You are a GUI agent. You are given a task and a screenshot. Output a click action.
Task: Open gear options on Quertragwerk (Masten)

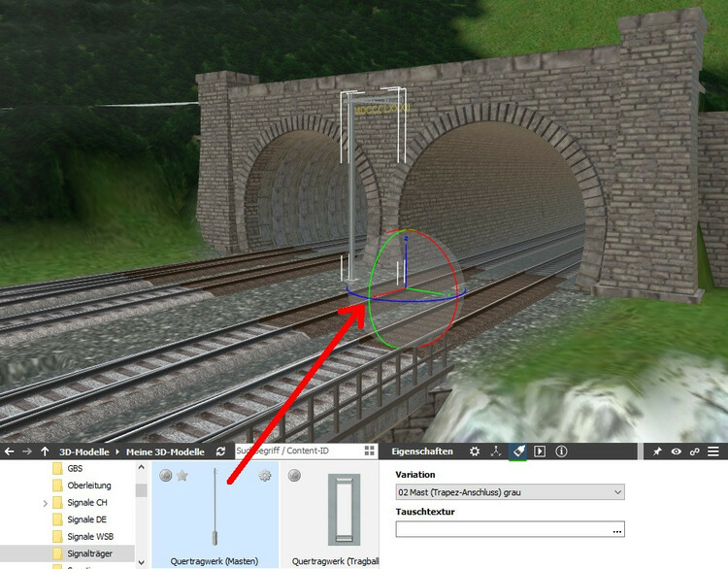pos(265,476)
